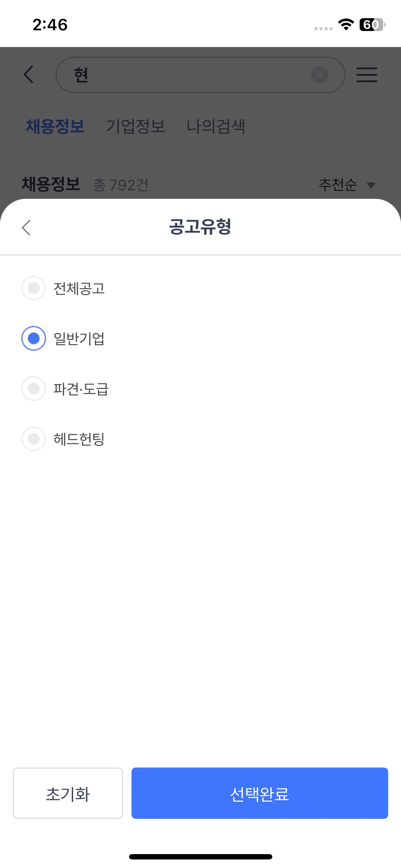
Task: Confirm with the 선택완료 button
Action: 259,793
